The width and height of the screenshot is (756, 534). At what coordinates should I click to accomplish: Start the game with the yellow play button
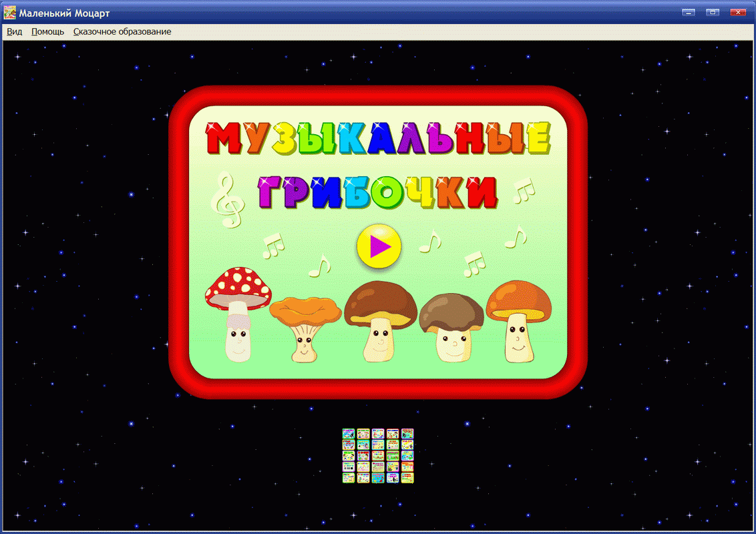379,246
